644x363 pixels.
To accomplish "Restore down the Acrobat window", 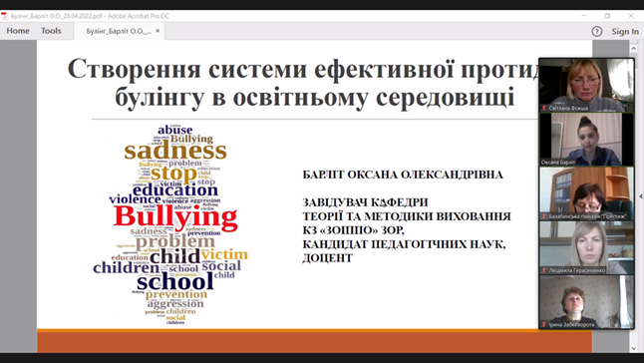I will pos(607,16).
